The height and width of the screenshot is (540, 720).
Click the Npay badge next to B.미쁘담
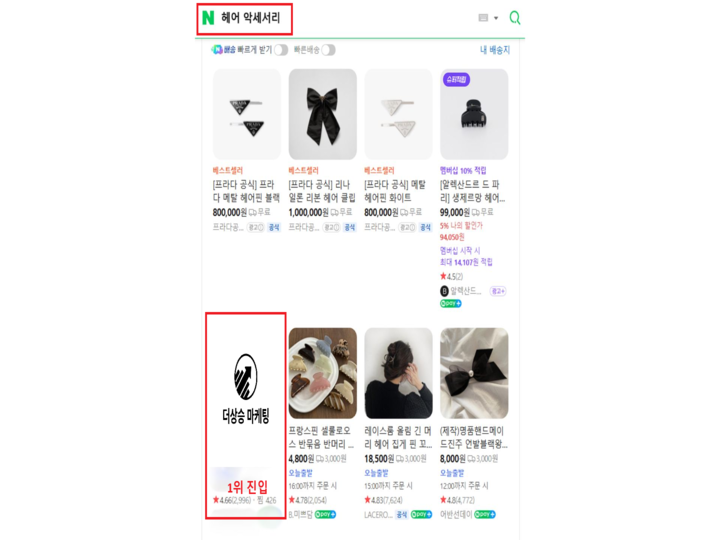pyautogui.click(x=326, y=514)
